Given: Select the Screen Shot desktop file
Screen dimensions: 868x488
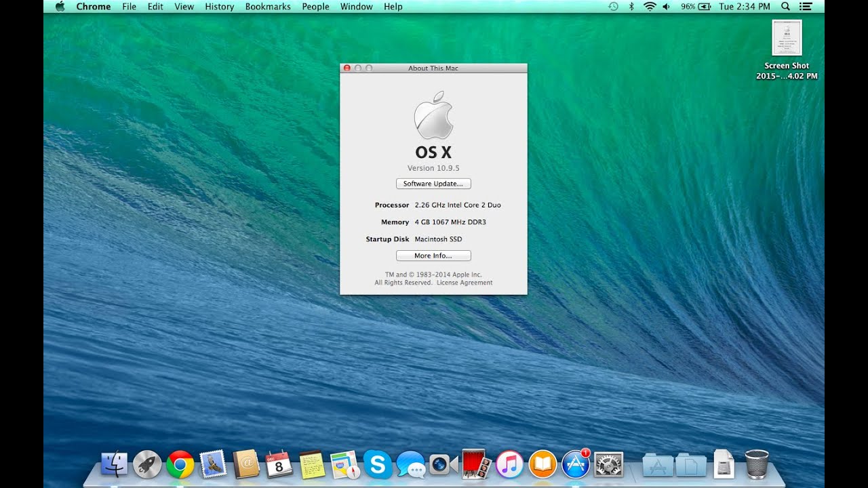Looking at the screenshot, I should (x=787, y=50).
